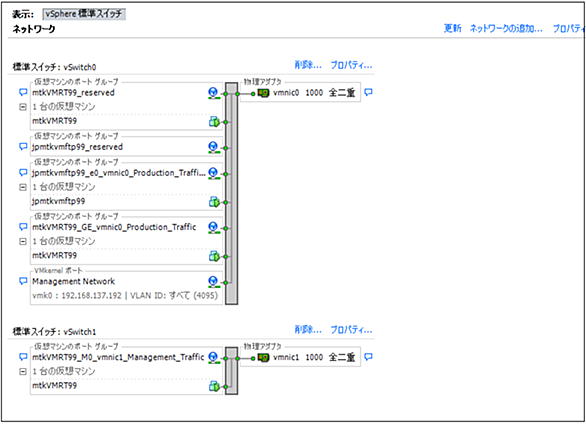The height and width of the screenshot is (424, 586).
Task: Select the vSphere 標準スイッチ view button
Action: point(84,14)
